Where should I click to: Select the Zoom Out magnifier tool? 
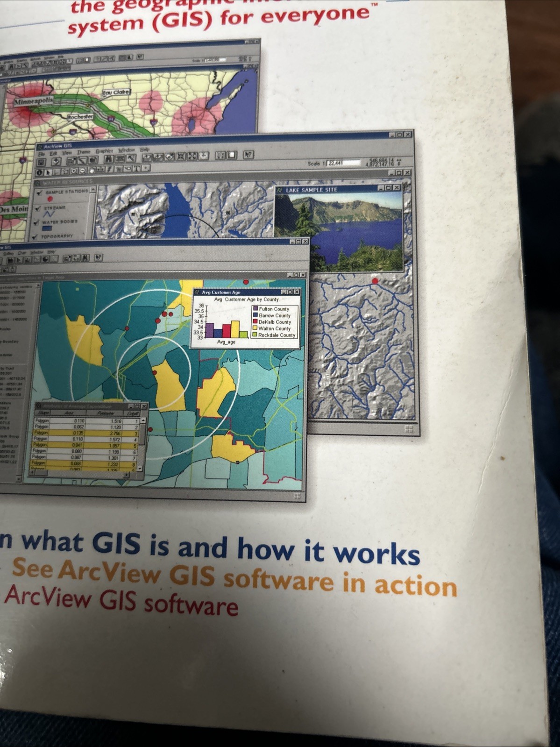[x=83, y=171]
